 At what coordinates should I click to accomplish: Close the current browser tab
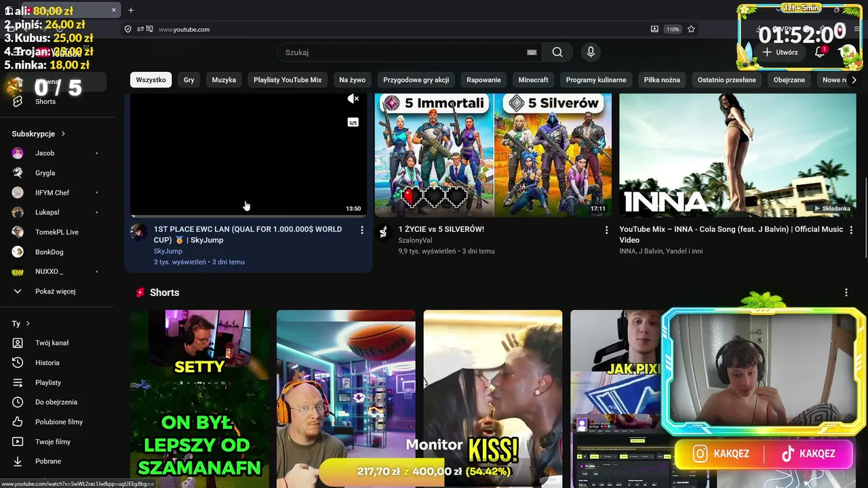(115, 10)
